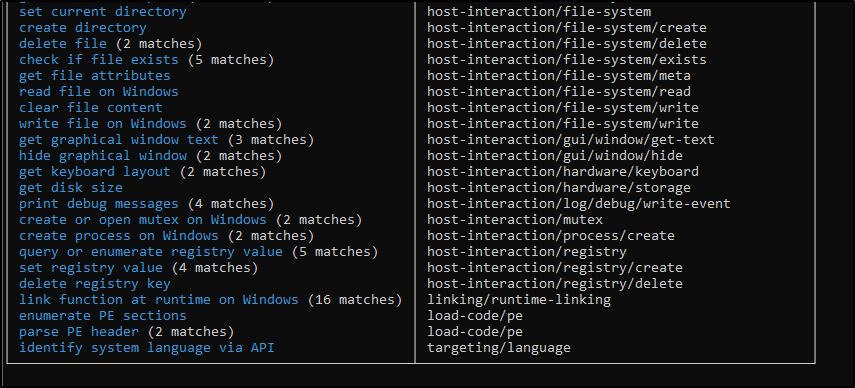Select 'host-interaction/hardware/keyboard' namespace

(x=563, y=172)
